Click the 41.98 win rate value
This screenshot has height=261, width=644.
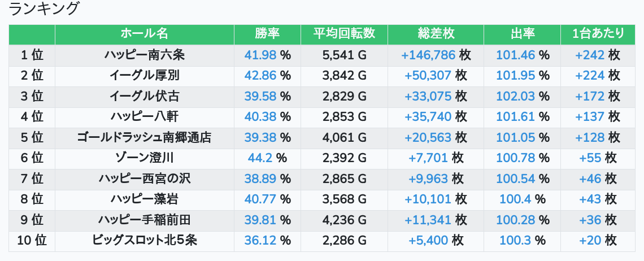[x=260, y=55]
